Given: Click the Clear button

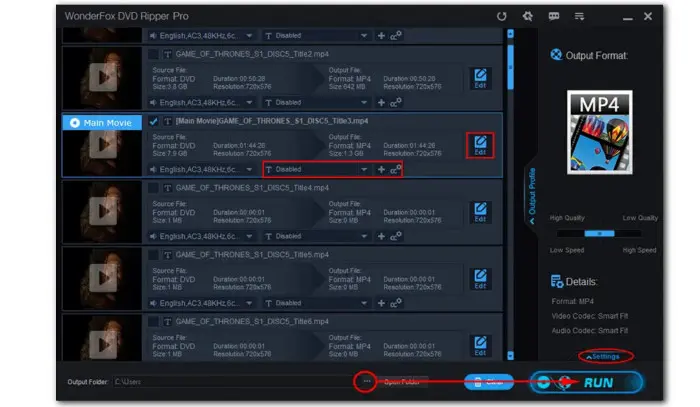Looking at the screenshot, I should [x=489, y=382].
